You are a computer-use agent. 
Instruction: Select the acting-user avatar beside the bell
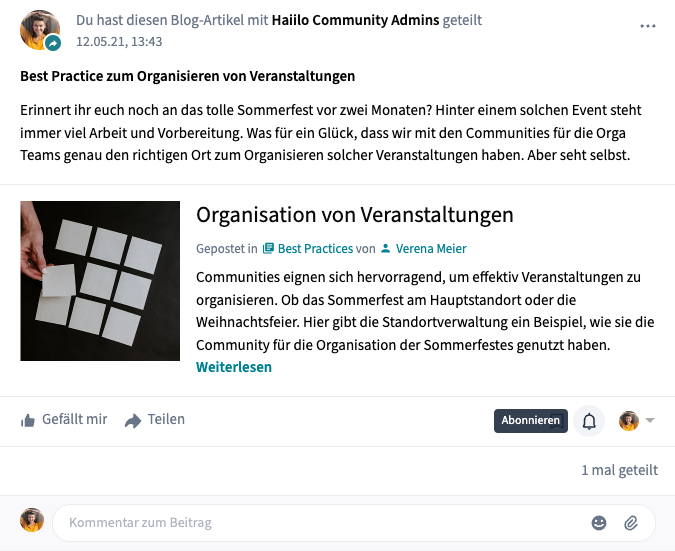(629, 421)
